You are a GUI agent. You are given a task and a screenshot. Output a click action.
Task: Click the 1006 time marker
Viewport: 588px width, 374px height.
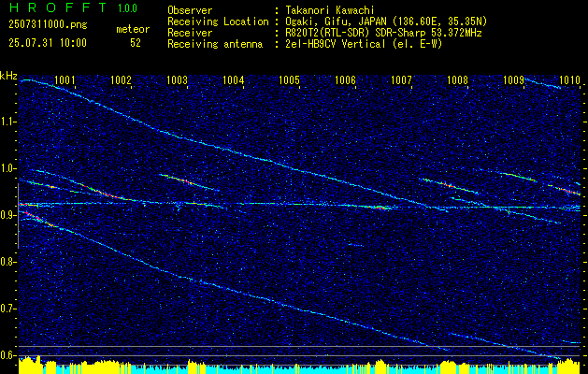tap(345, 79)
